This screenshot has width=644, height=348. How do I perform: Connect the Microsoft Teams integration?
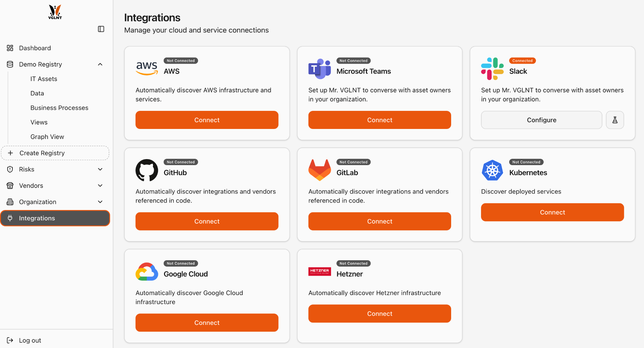point(379,120)
